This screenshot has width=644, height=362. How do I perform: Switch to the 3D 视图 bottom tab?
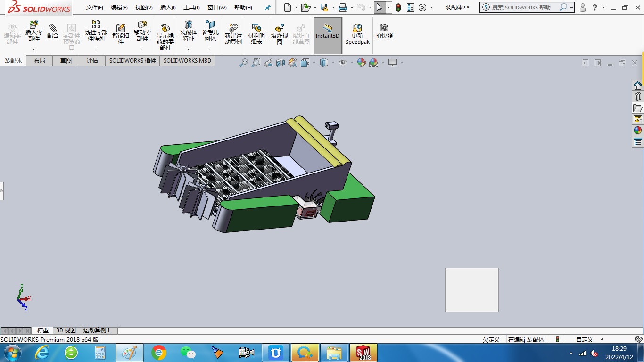point(66,330)
